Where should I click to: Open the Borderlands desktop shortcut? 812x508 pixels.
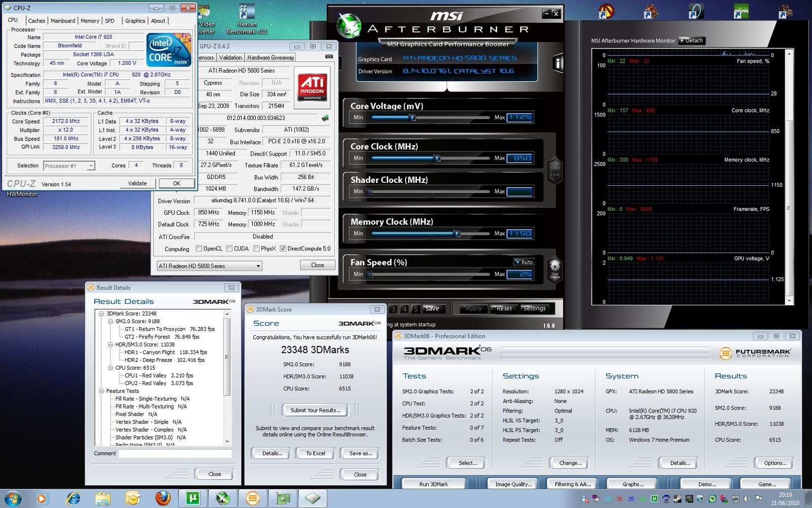click(x=606, y=12)
